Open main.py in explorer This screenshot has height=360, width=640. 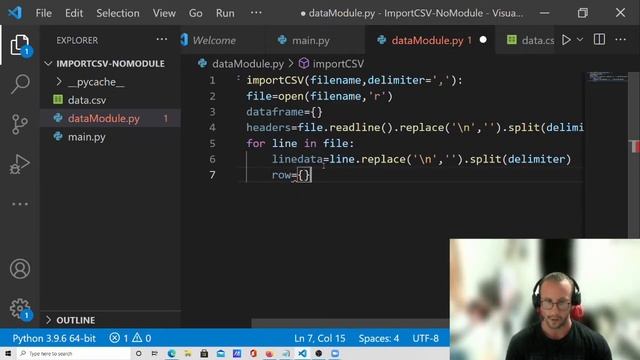coord(87,137)
